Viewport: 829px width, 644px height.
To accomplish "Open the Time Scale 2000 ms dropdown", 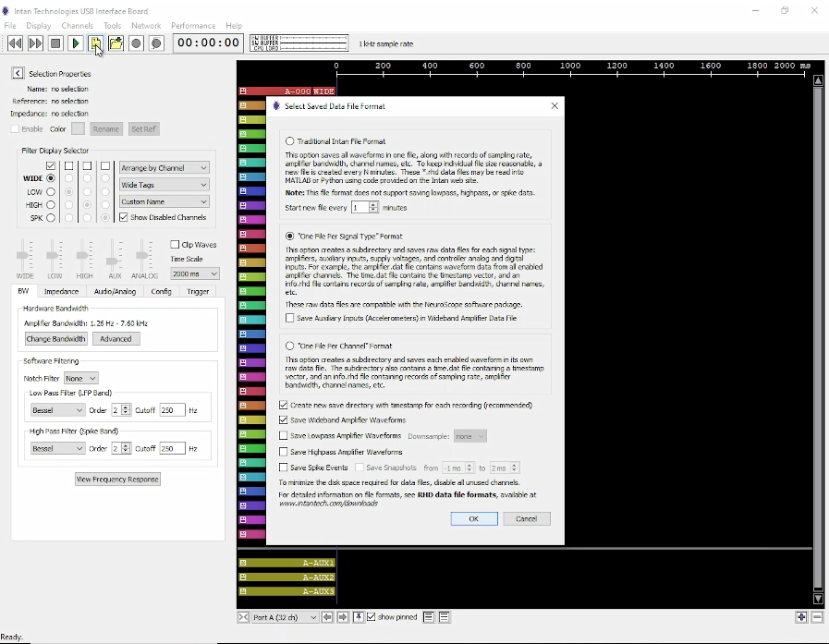I will click(194, 273).
